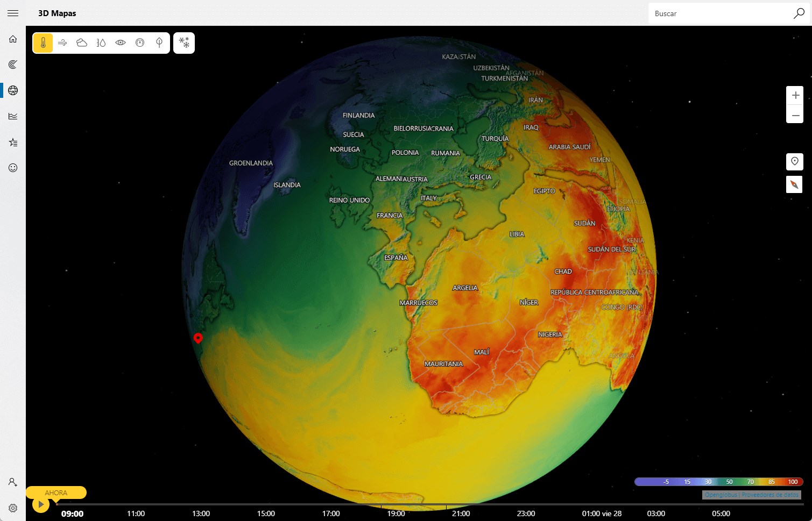
Task: Switch to the tree pollen layer
Action: 159,43
